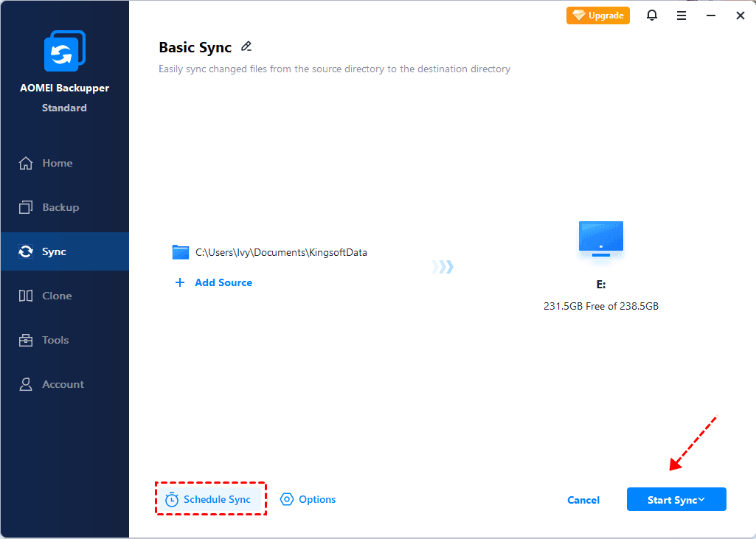Click the Sync arrows icon in sidebar

26,251
